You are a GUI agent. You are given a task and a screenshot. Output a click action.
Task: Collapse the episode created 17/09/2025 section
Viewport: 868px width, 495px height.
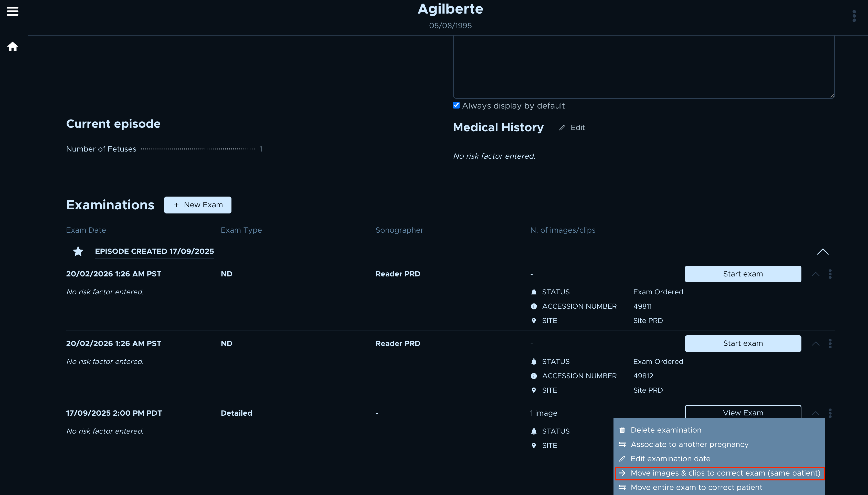click(x=822, y=252)
